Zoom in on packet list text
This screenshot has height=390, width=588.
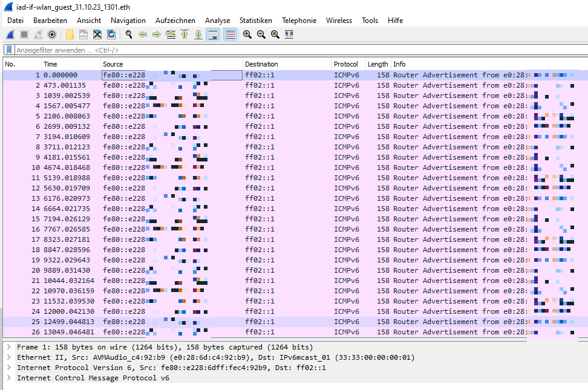[x=247, y=34]
